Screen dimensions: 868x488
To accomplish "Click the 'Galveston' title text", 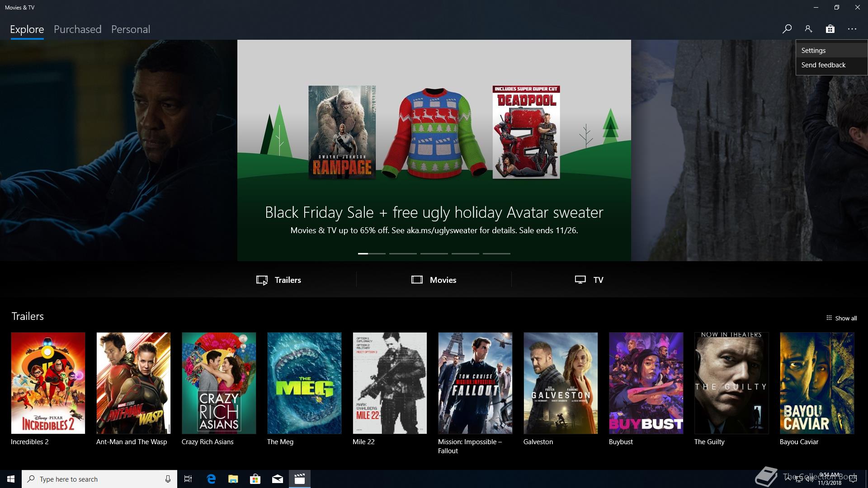I will point(538,442).
